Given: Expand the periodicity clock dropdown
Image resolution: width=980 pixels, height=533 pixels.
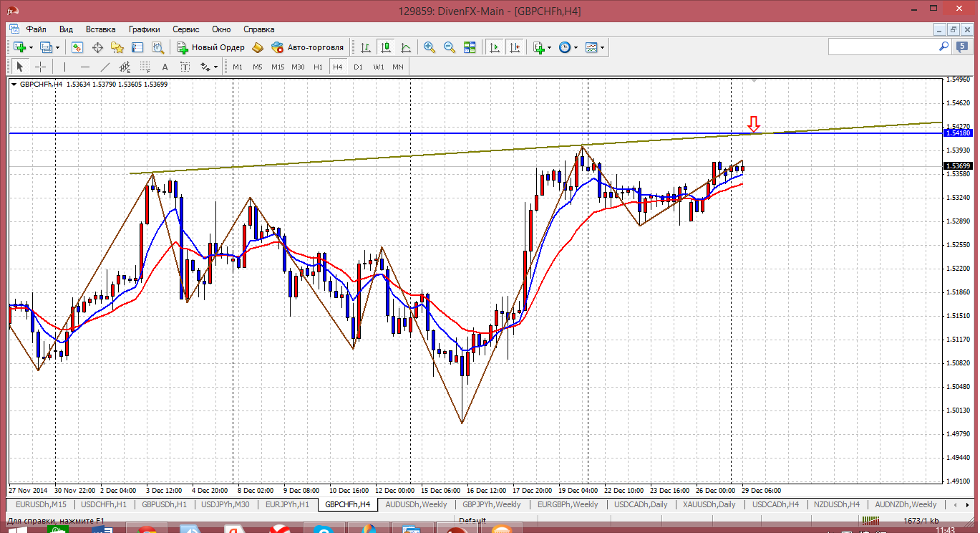Looking at the screenshot, I should pyautogui.click(x=576, y=47).
